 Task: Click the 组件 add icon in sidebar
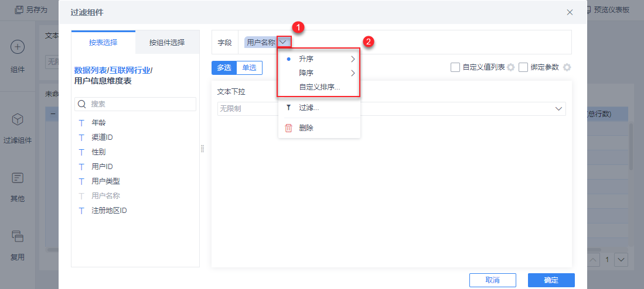18,48
